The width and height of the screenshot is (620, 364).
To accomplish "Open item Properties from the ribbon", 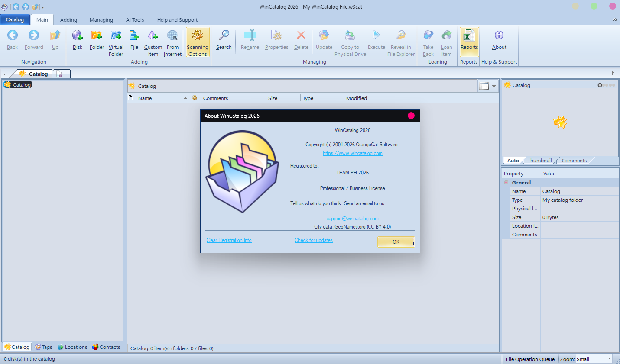I will pyautogui.click(x=276, y=40).
